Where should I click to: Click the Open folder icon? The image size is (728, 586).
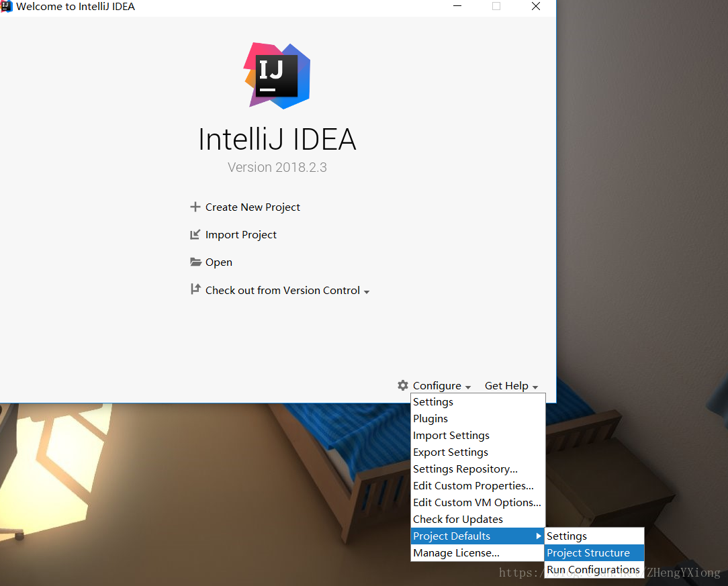pyautogui.click(x=195, y=262)
